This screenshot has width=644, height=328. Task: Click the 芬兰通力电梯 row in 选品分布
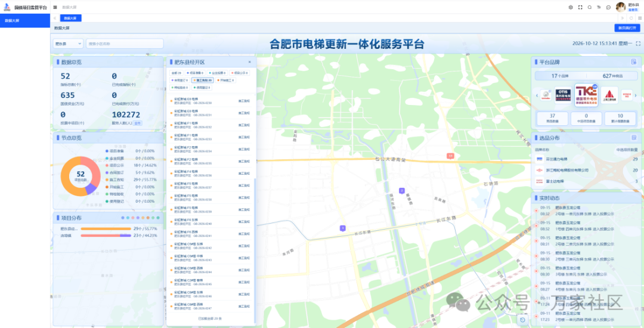(587, 159)
